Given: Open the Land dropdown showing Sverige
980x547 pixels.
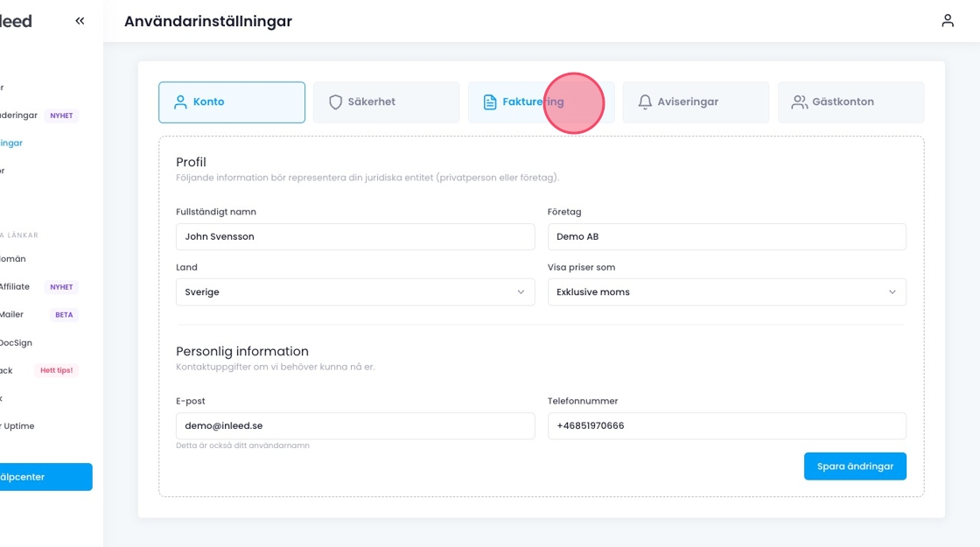Looking at the screenshot, I should 354,292.
